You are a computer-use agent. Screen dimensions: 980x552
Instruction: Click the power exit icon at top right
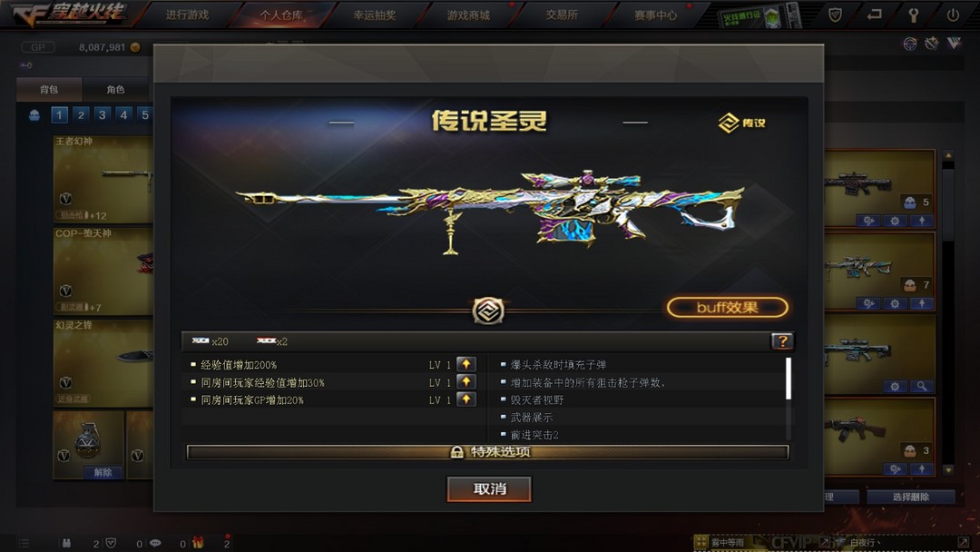953,15
